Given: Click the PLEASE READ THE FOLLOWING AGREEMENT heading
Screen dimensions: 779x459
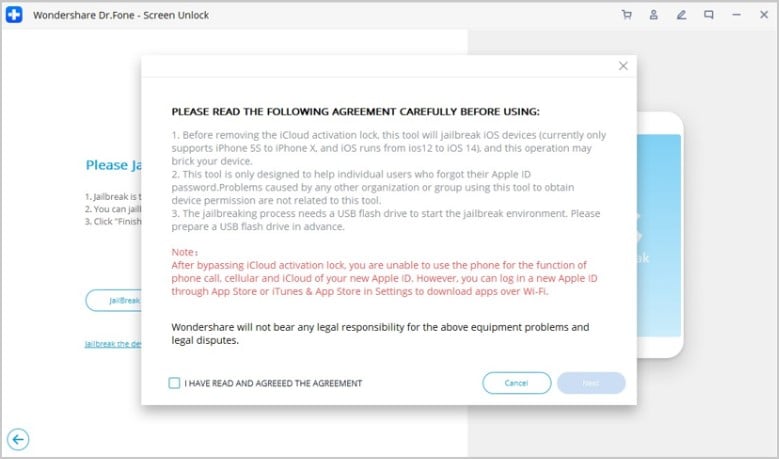Looking at the screenshot, I should 355,112.
